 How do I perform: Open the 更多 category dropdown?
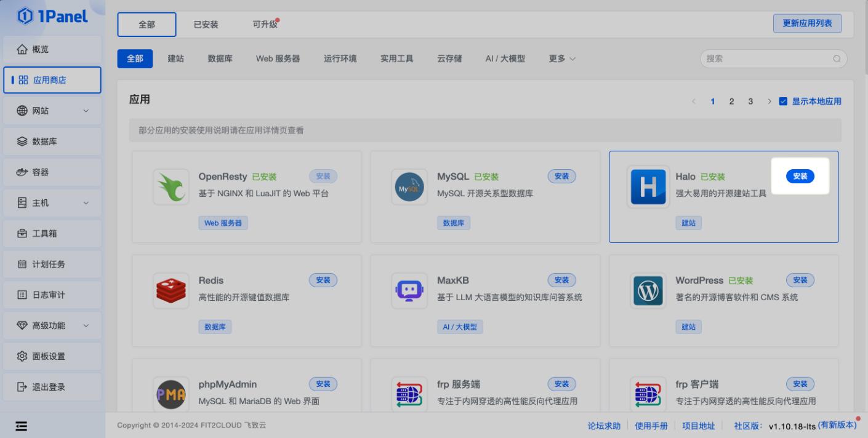coord(561,58)
